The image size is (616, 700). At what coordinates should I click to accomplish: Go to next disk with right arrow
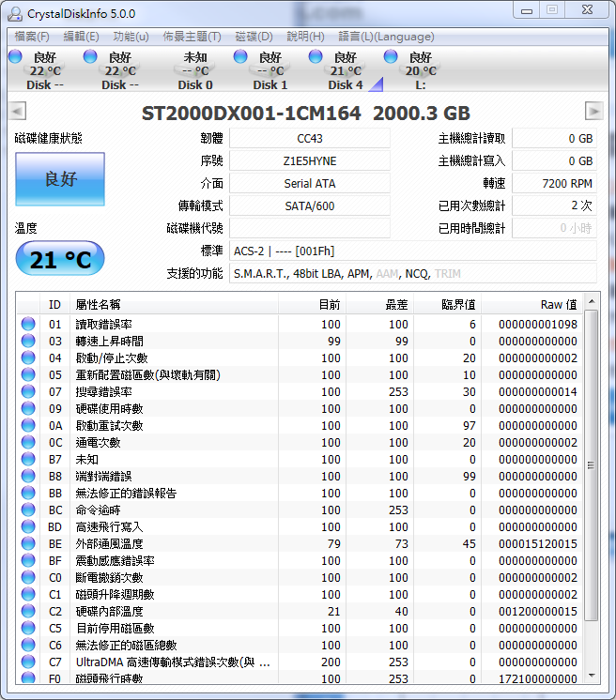click(x=594, y=111)
